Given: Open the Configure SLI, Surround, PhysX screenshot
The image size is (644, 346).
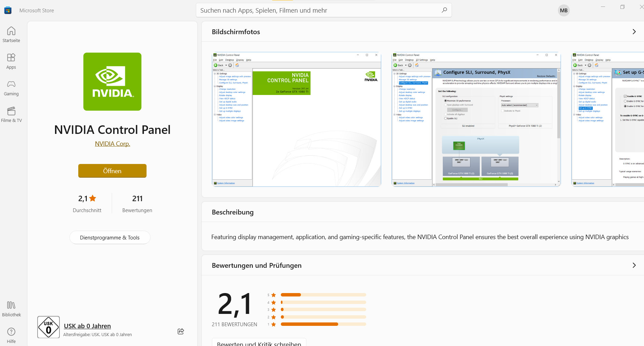Looking at the screenshot, I should click(x=476, y=119).
